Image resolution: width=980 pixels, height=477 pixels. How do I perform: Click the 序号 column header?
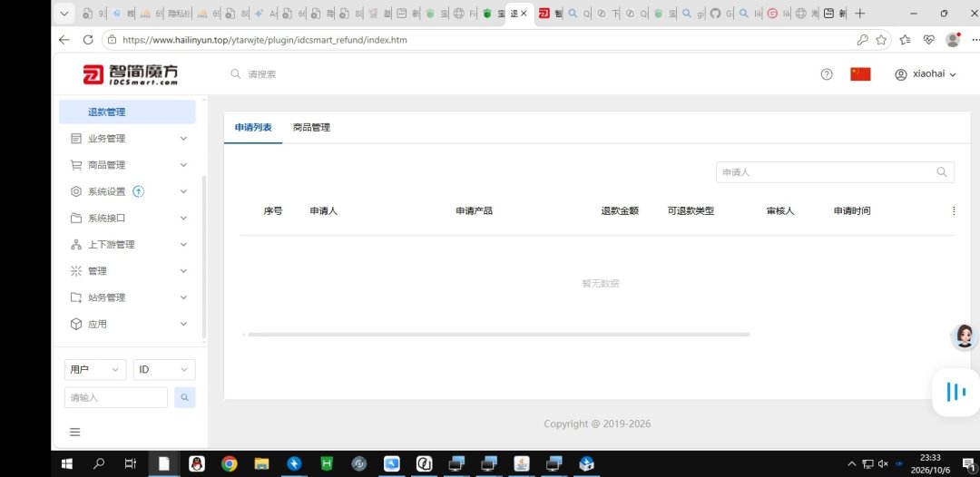click(x=272, y=211)
